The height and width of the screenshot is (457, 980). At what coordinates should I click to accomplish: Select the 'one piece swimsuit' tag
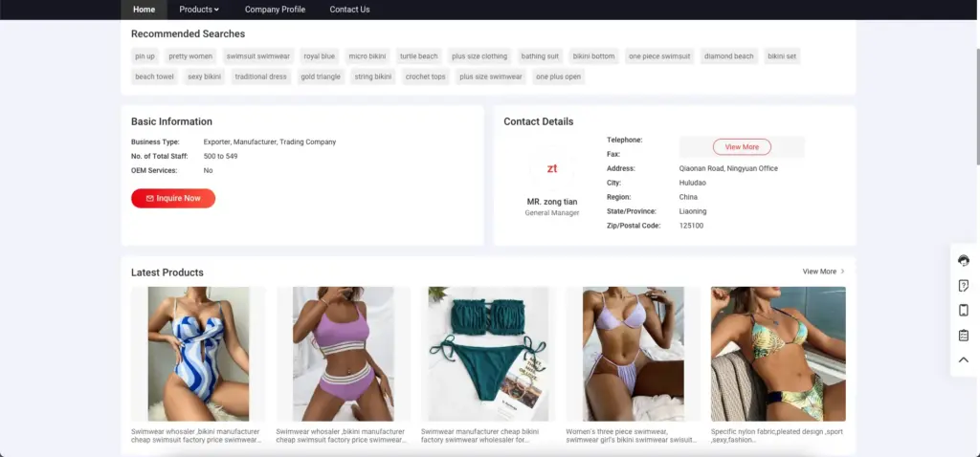(659, 56)
